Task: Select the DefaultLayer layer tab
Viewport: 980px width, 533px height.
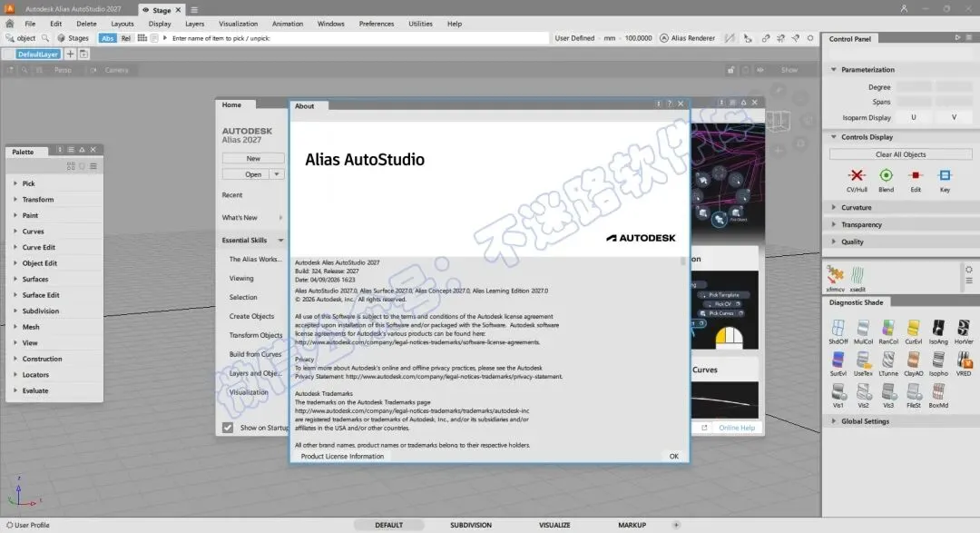Action: (37, 54)
